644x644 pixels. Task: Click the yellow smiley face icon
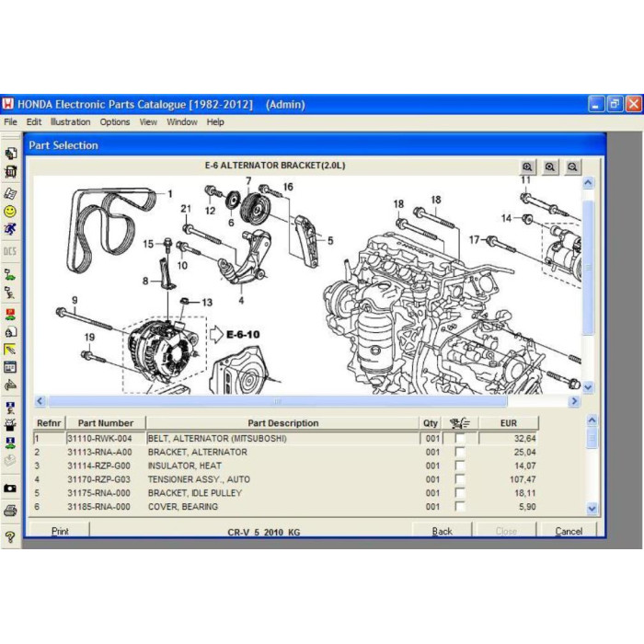(x=10, y=212)
